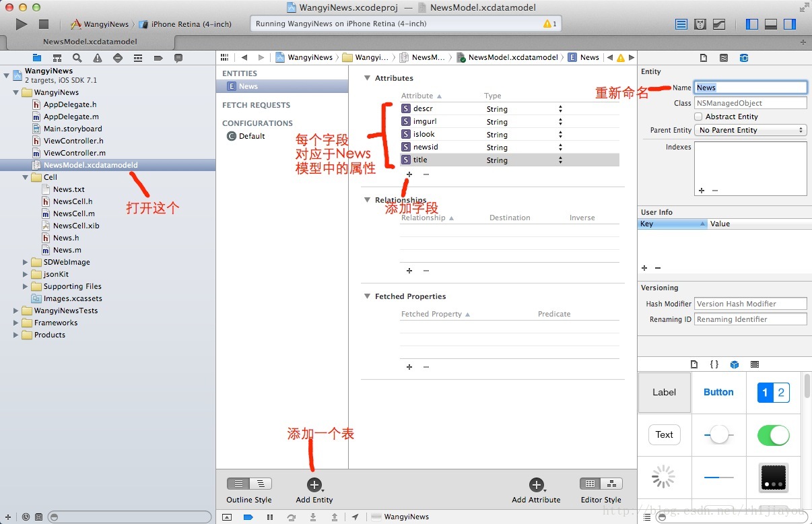Click the Renaming ID field
This screenshot has height=524, width=812.
tap(750, 319)
